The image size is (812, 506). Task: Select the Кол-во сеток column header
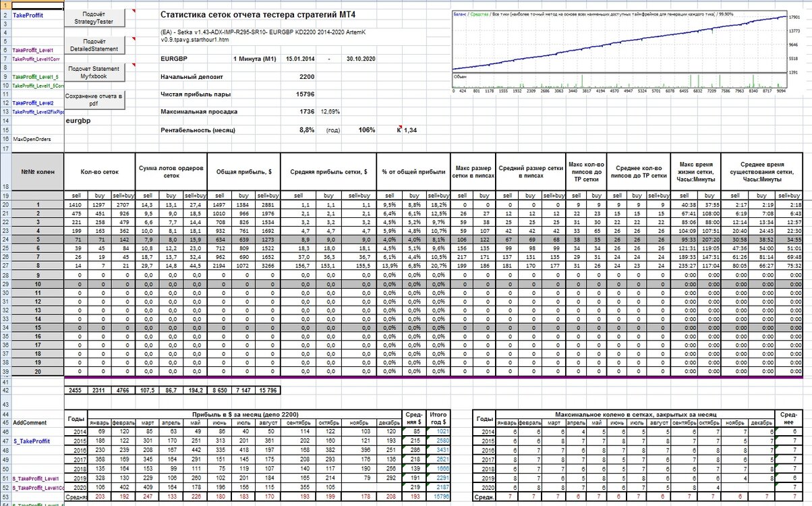click(99, 171)
